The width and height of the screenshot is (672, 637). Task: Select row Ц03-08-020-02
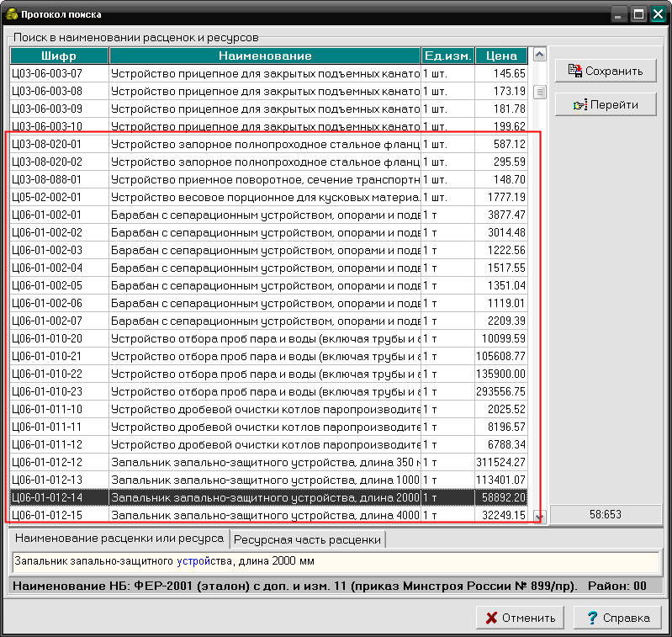pyautogui.click(x=268, y=162)
